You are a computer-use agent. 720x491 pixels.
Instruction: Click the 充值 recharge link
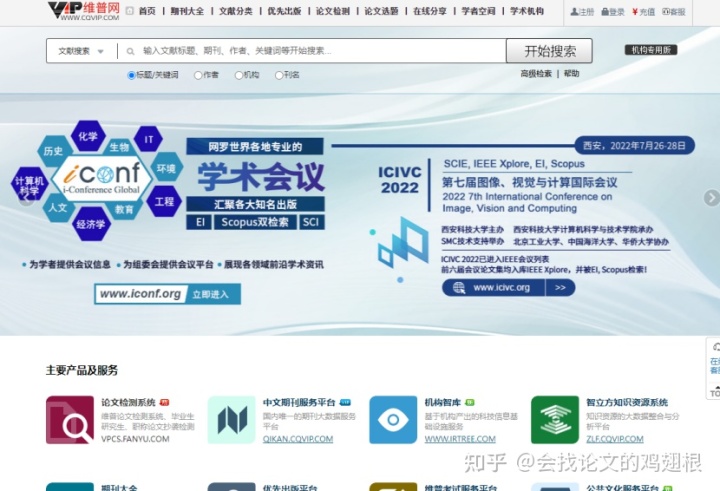pos(643,12)
